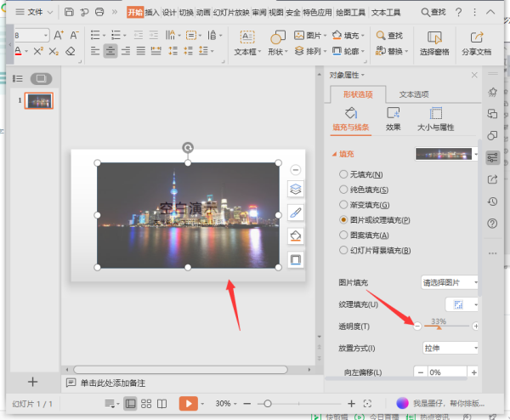Click the decrease font size icon

tap(75, 35)
